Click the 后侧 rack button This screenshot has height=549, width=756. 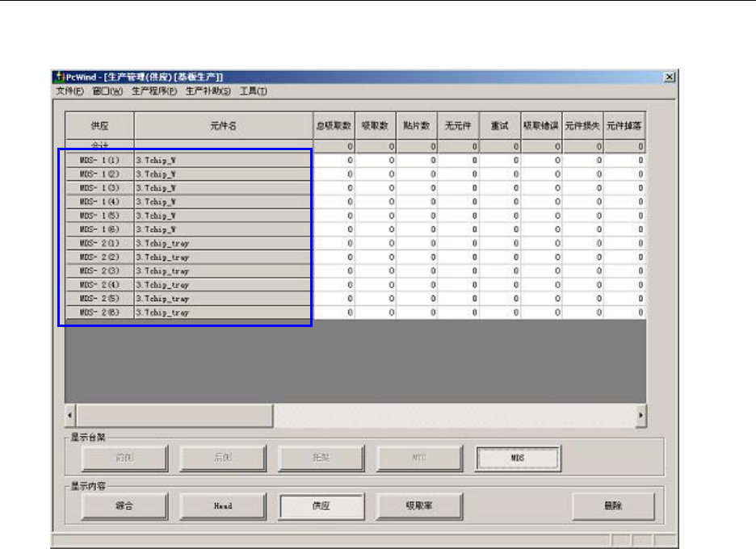(x=223, y=458)
